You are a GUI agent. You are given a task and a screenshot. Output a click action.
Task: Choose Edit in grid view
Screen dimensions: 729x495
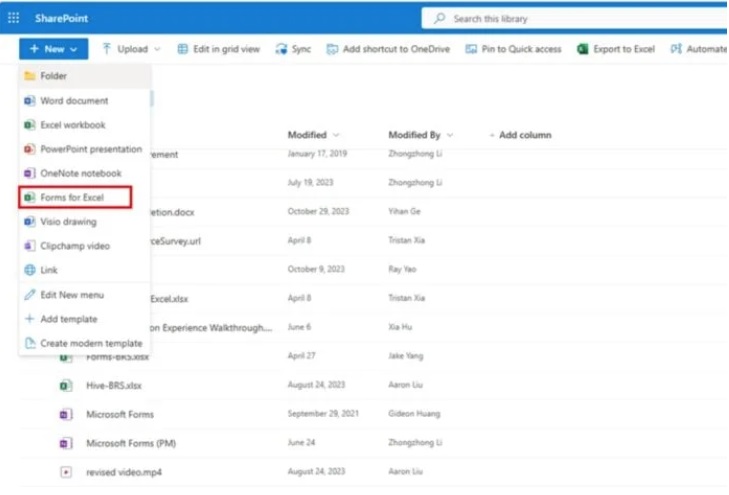pyautogui.click(x=226, y=49)
